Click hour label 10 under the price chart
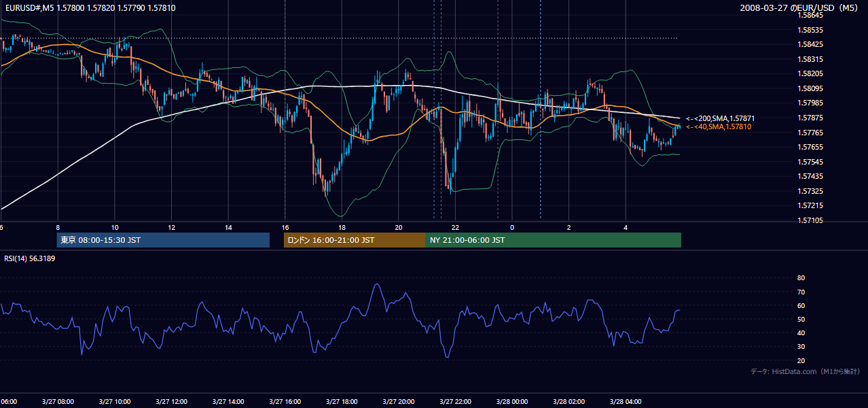 point(114,228)
